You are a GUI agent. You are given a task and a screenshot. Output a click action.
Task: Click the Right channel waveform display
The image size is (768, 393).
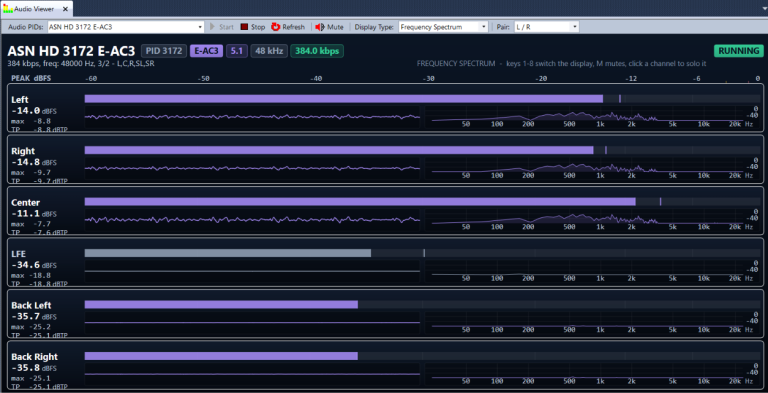coord(252,169)
